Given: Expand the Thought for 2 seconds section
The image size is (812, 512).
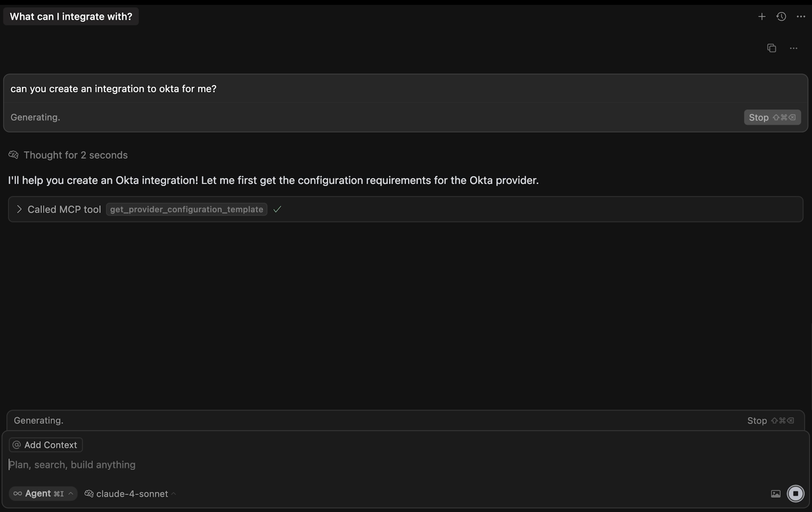Looking at the screenshot, I should pyautogui.click(x=75, y=155).
